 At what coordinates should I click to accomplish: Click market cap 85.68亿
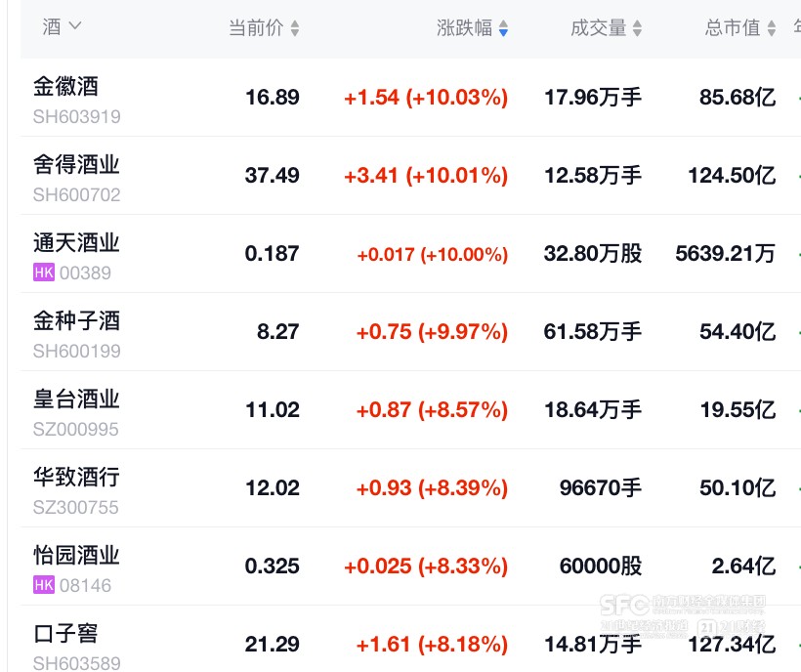pos(738,97)
